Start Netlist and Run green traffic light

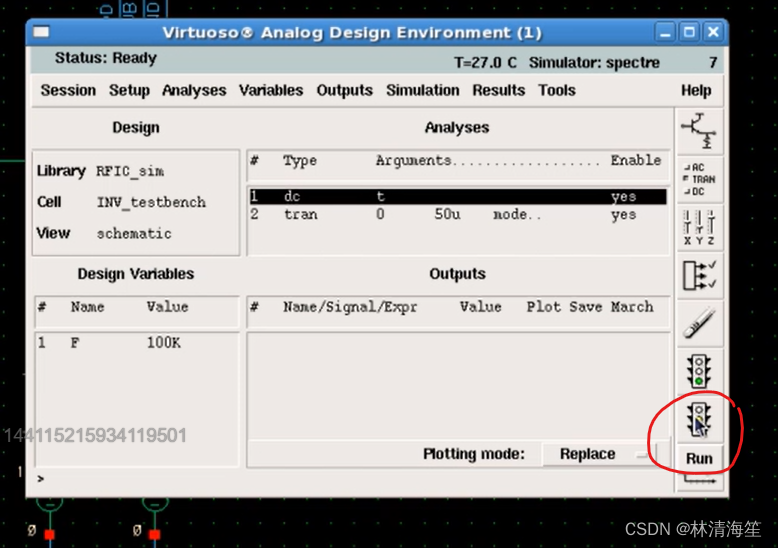[x=699, y=371]
